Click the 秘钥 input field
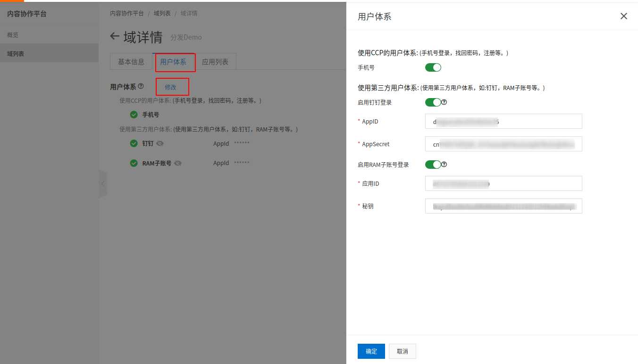The width and height of the screenshot is (638, 364). (x=504, y=206)
